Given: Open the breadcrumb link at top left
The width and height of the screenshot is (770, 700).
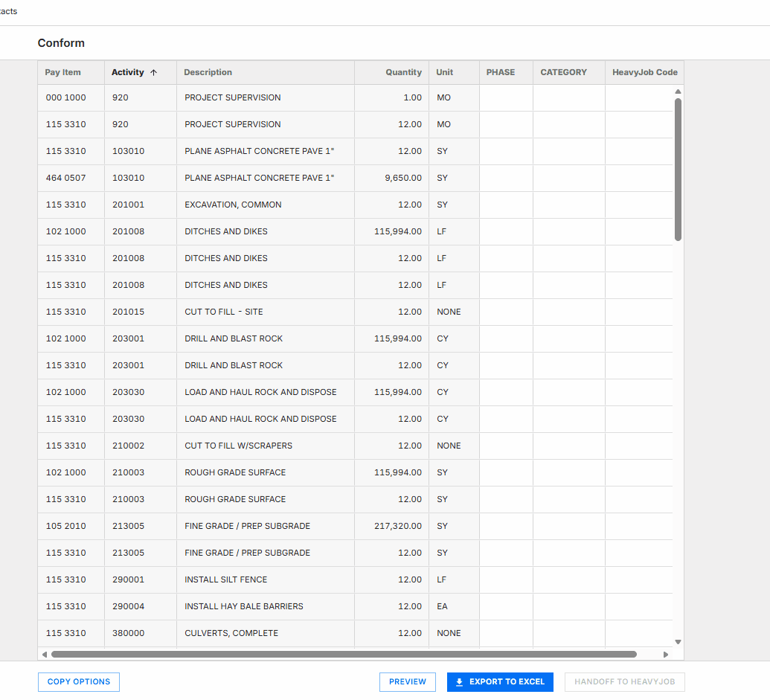Looking at the screenshot, I should [8, 11].
